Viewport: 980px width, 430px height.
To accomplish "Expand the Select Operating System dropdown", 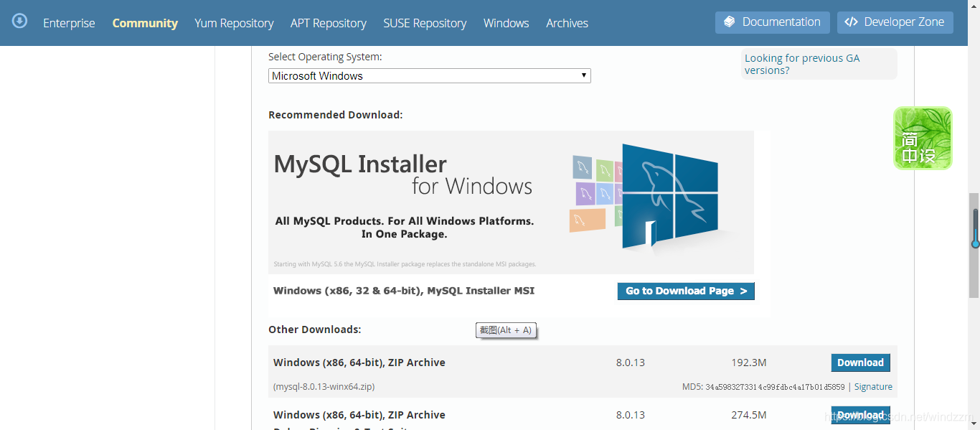I will pos(430,76).
